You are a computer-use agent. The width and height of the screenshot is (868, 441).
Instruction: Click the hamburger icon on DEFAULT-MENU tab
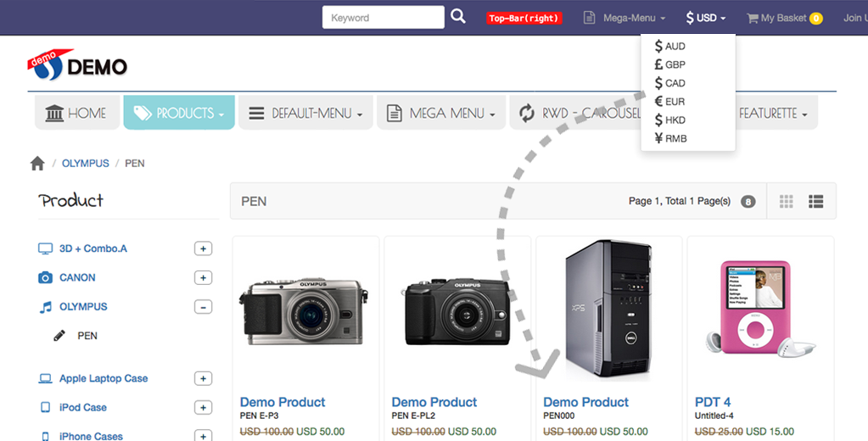pos(256,113)
